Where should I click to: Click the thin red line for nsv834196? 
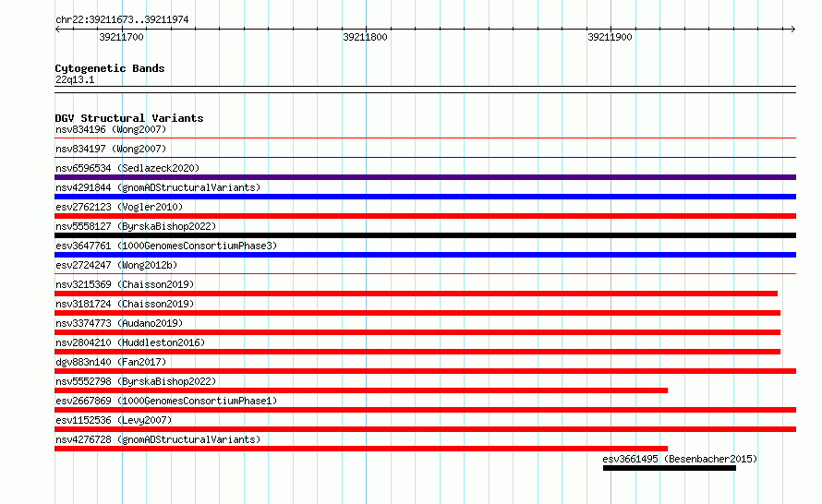425,138
